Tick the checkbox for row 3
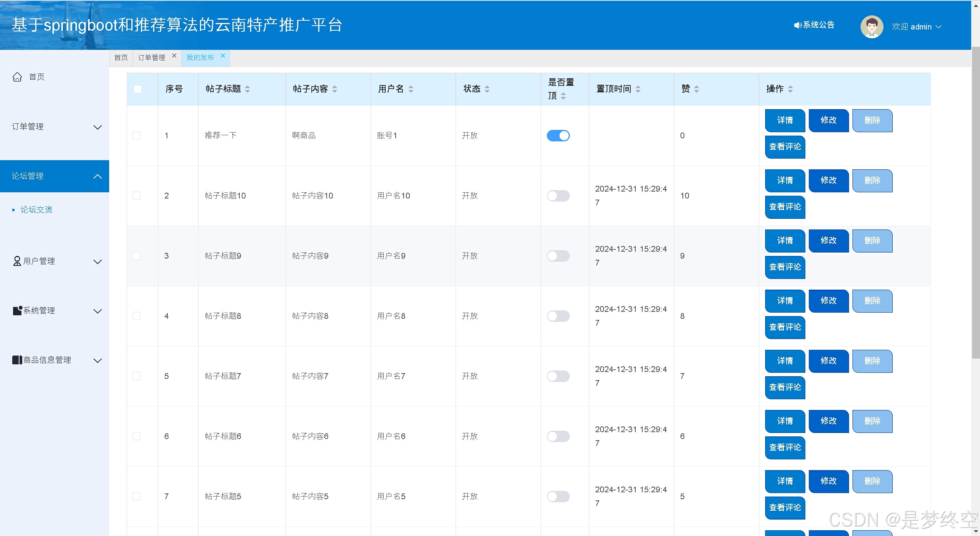The image size is (980, 536). click(137, 256)
